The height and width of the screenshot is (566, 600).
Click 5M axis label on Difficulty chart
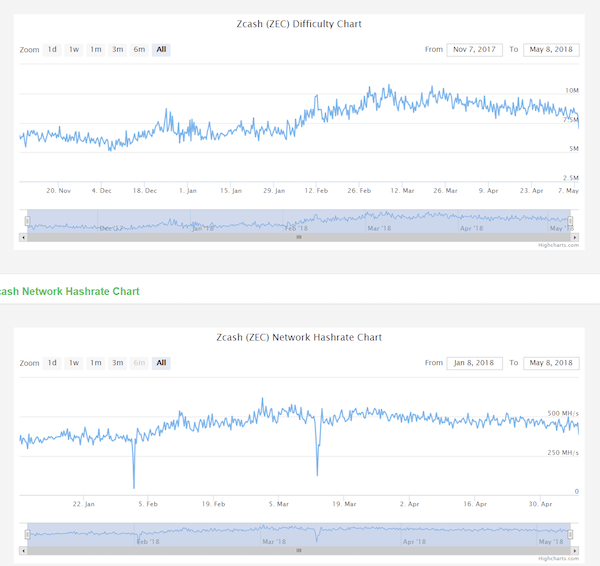pos(574,149)
